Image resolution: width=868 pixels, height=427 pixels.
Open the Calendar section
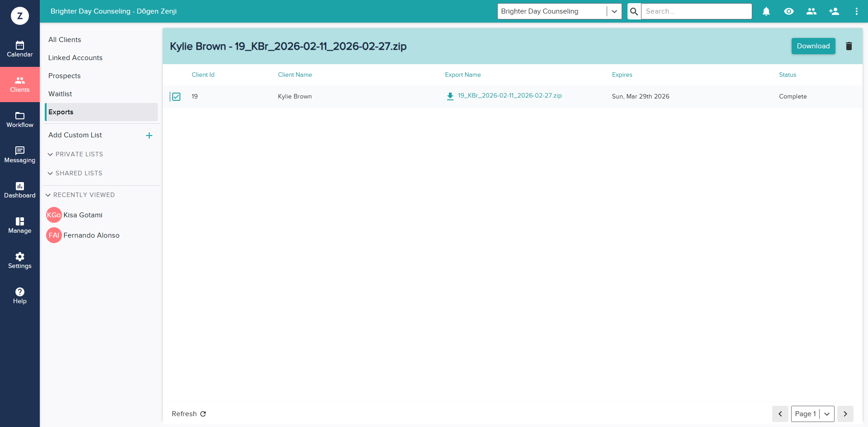point(20,49)
